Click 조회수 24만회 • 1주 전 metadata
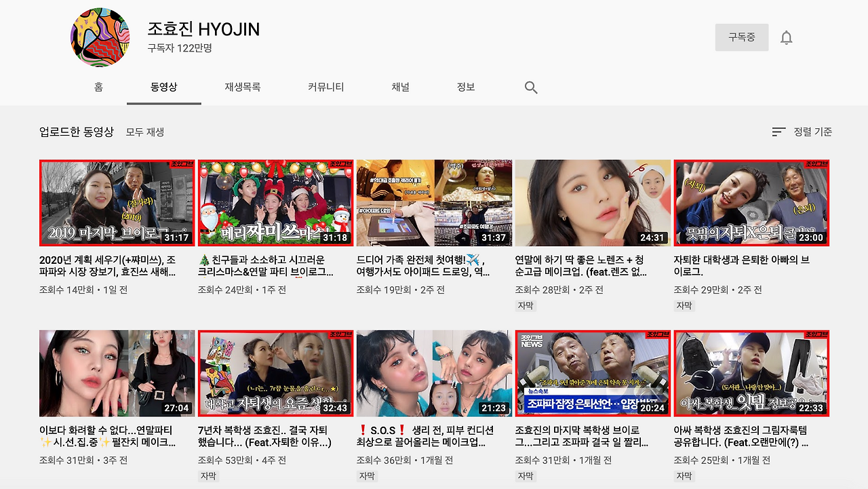 point(242,290)
